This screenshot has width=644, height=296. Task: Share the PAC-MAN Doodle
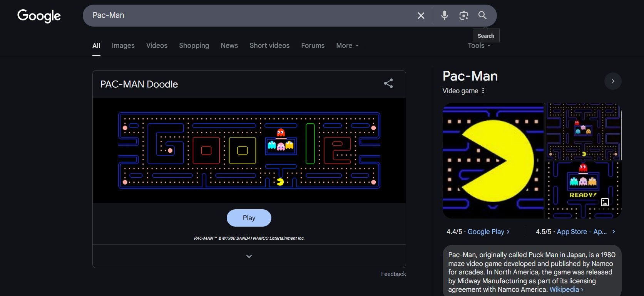pos(388,84)
